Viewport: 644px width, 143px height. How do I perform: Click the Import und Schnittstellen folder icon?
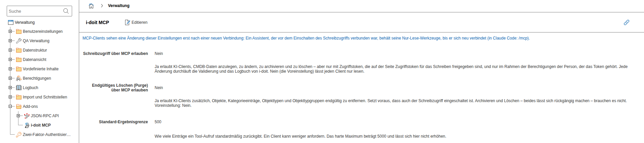pyautogui.click(x=19, y=97)
